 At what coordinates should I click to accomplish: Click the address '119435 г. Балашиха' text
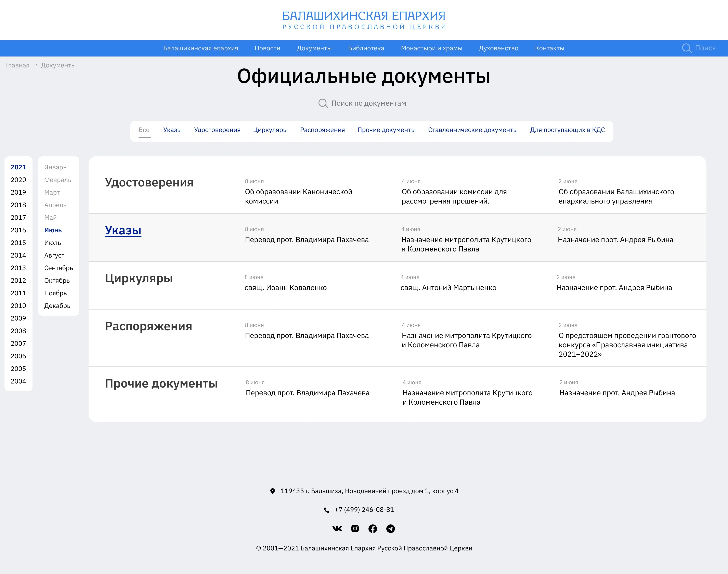click(x=369, y=491)
